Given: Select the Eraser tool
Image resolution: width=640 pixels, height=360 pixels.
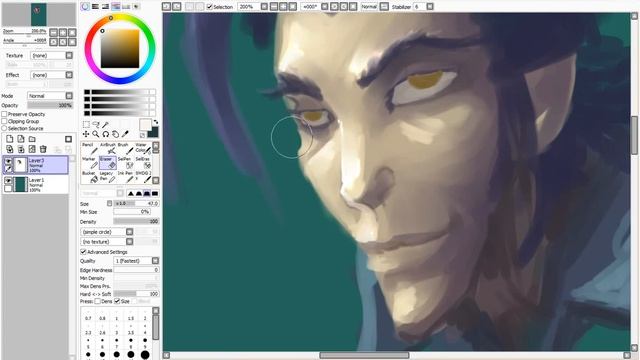Looking at the screenshot, I should (108, 163).
